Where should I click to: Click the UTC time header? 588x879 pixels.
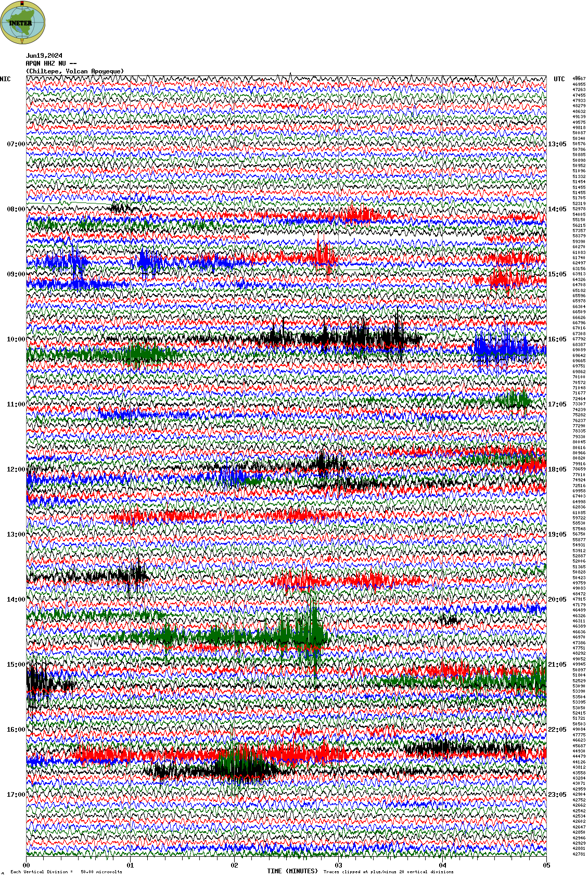[559, 79]
